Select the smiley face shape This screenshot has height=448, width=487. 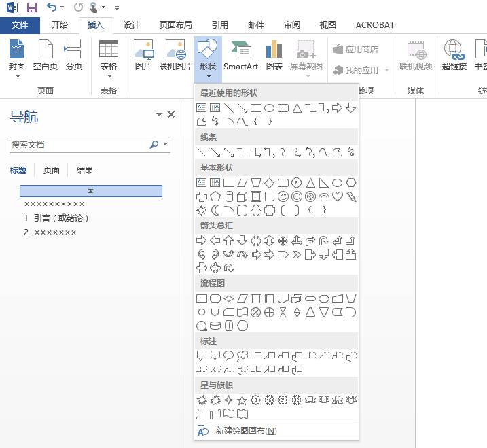click(x=283, y=196)
